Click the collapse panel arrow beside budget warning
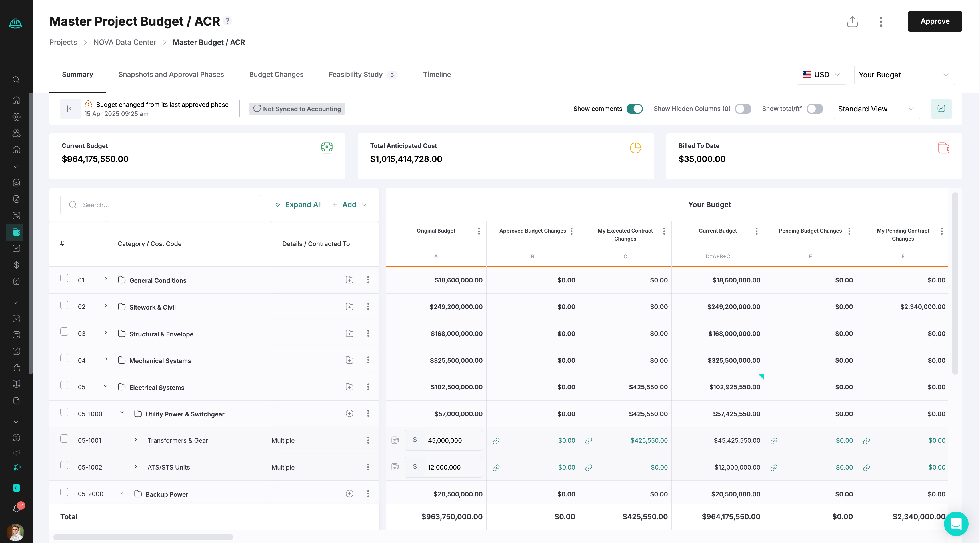Viewport: 980px width, 543px height. [x=70, y=109]
